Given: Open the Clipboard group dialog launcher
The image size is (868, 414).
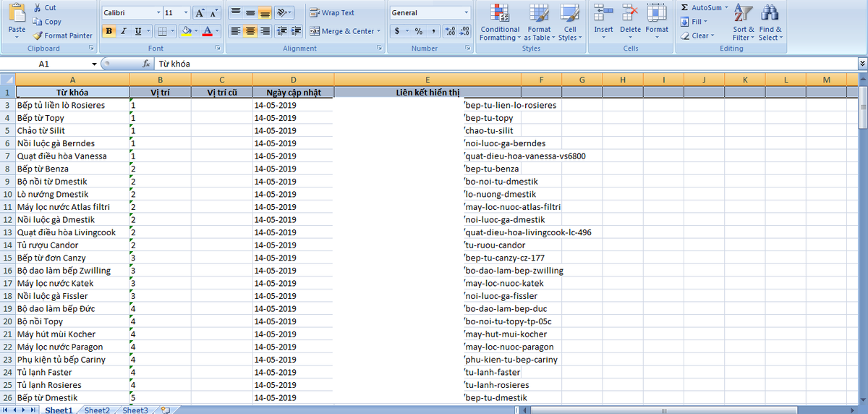Looking at the screenshot, I should pos(91,48).
